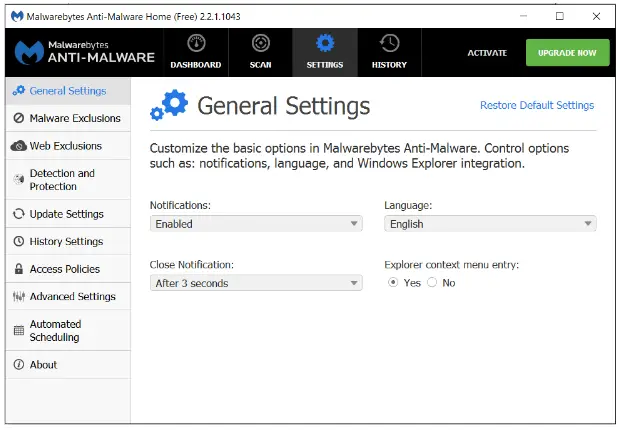Open History Settings page

[68, 241]
